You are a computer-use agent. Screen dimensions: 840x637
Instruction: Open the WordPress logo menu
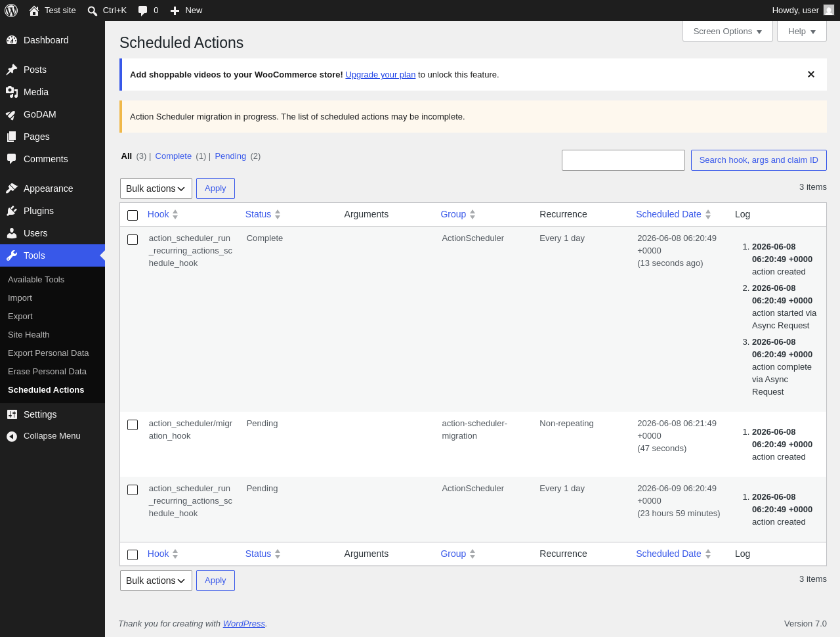point(11,11)
